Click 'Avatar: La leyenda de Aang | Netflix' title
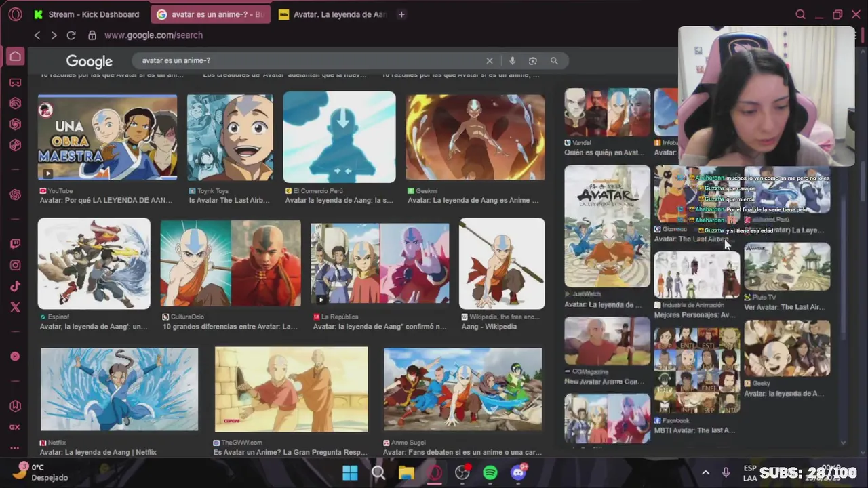This screenshot has height=488, width=868. click(x=98, y=453)
